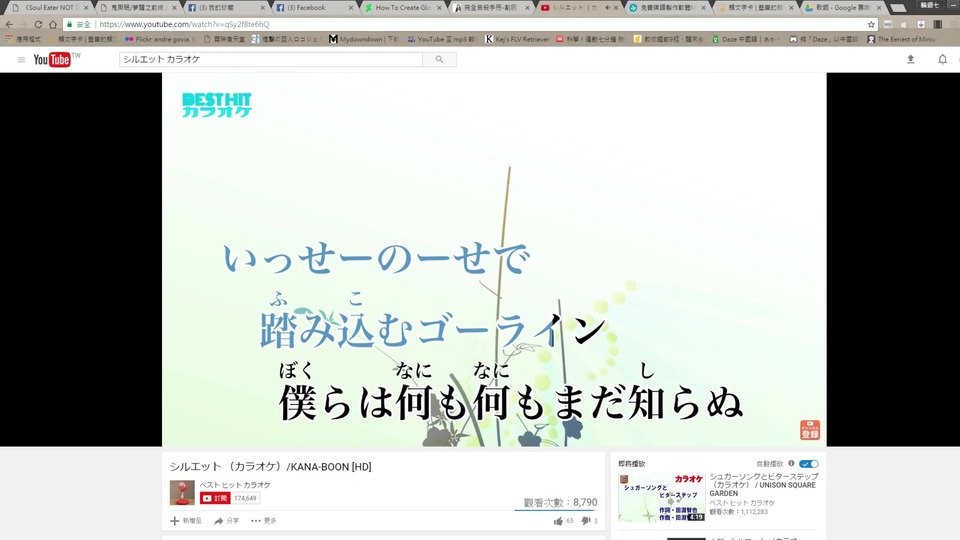
Task: Go back with browser back arrow
Action: 9,24
